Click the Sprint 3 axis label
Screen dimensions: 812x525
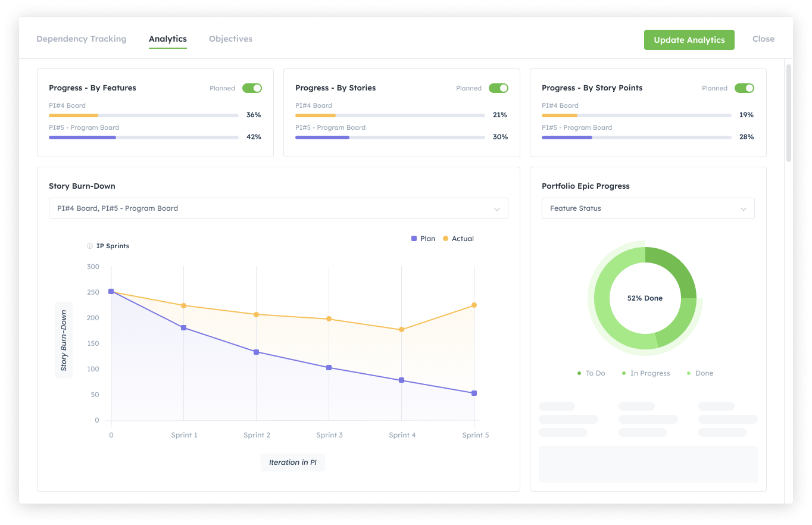pos(329,435)
